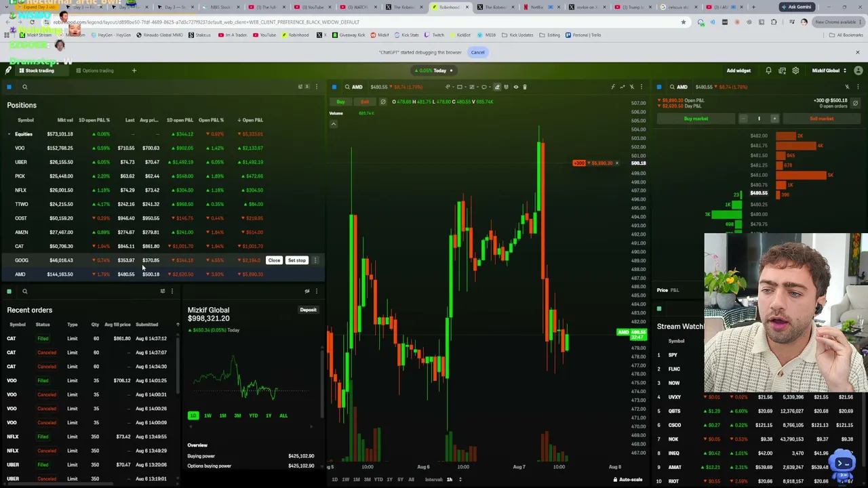Image resolution: width=868 pixels, height=488 pixels.
Task: Click Close on the GOOG position
Action: point(274,260)
